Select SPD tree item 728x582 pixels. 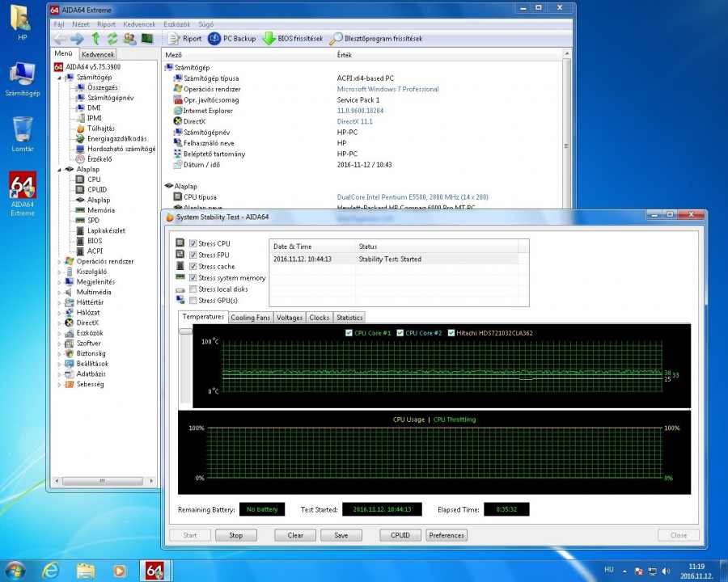(93, 220)
